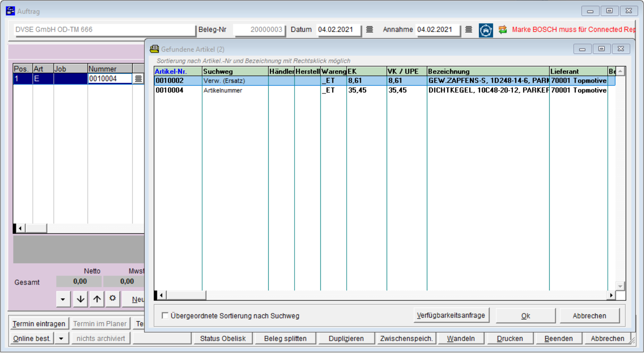The image size is (644, 353).
Task: Click Status Obelisk button
Action: click(x=223, y=338)
